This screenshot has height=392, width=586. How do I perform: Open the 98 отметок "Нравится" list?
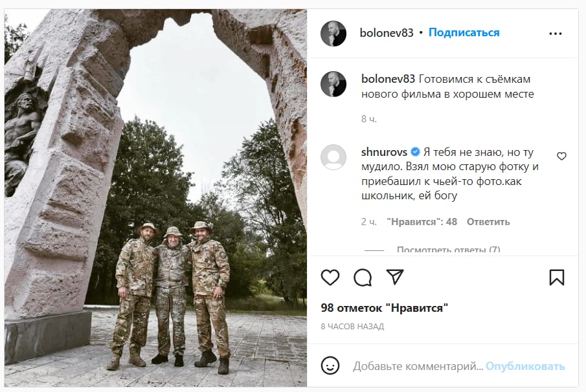(x=384, y=308)
